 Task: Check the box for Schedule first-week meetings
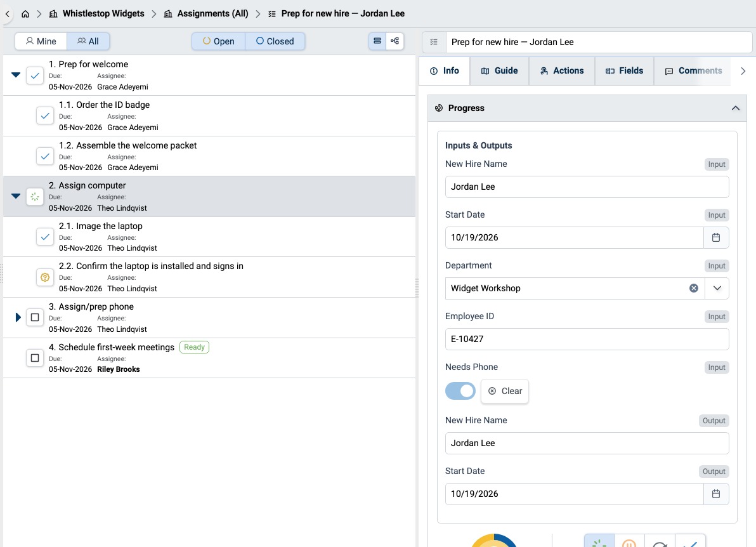[x=35, y=358]
